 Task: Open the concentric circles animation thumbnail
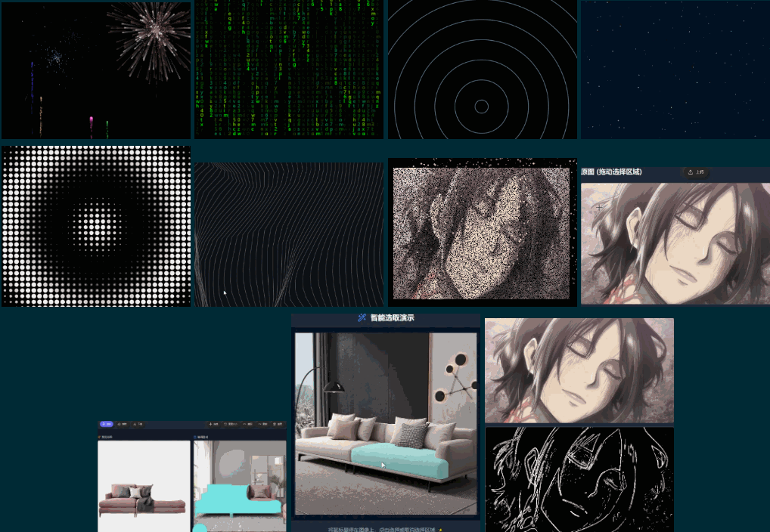[x=483, y=70]
